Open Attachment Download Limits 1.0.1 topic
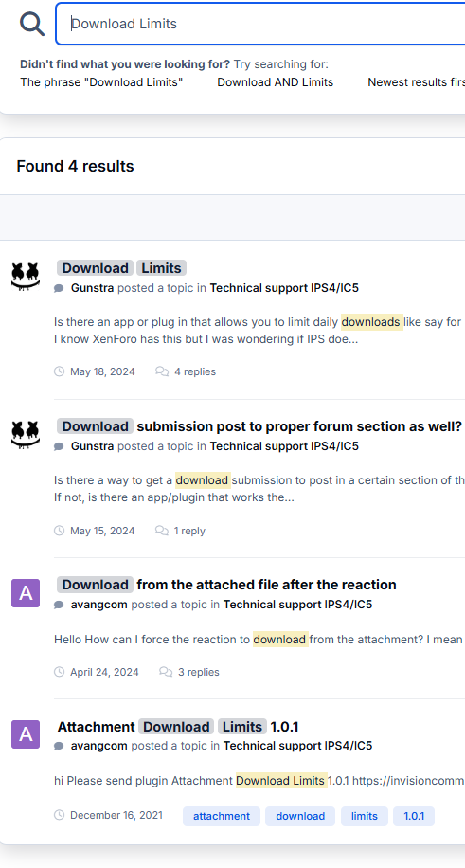This screenshot has height=868, width=465. click(178, 726)
